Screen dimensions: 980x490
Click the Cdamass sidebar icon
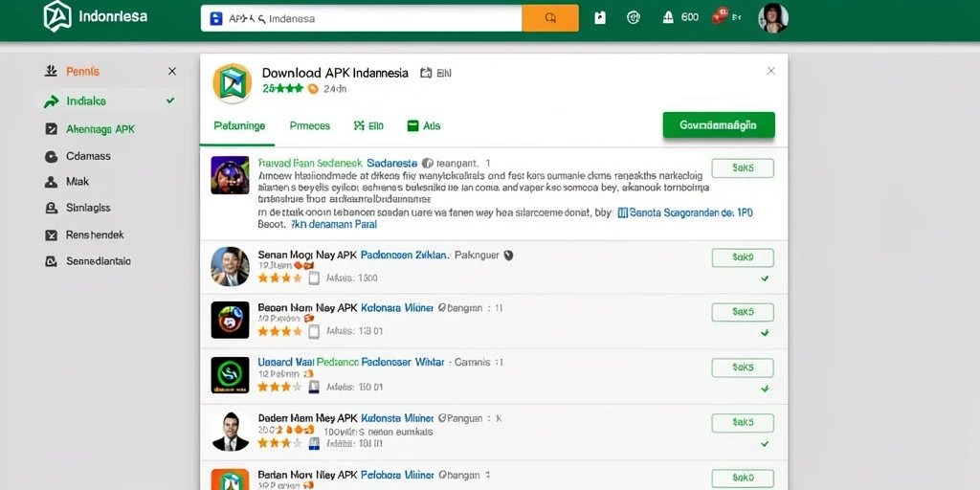click(x=52, y=157)
